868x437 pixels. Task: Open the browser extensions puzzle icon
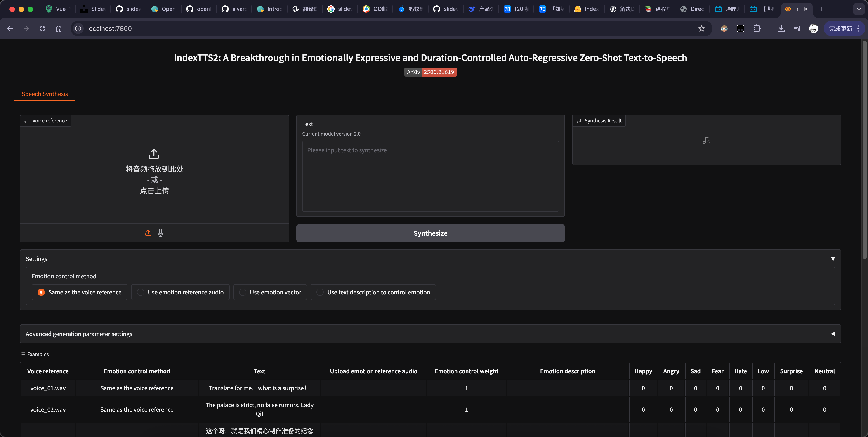[757, 29]
